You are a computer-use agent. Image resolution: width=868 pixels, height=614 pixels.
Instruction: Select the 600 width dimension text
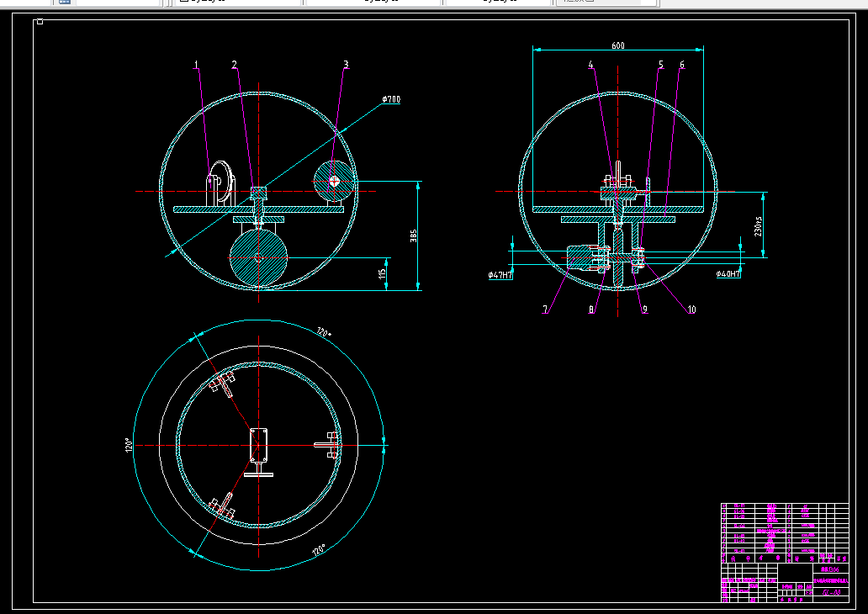pyautogui.click(x=618, y=45)
